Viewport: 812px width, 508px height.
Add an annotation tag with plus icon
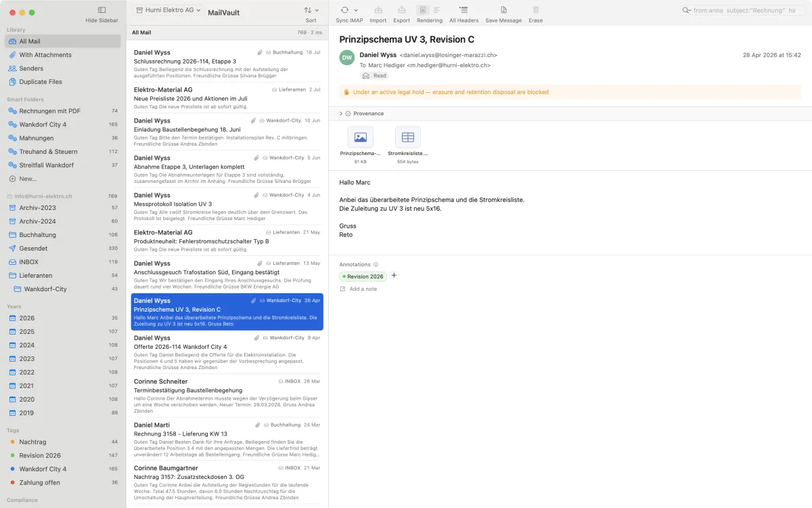point(394,276)
